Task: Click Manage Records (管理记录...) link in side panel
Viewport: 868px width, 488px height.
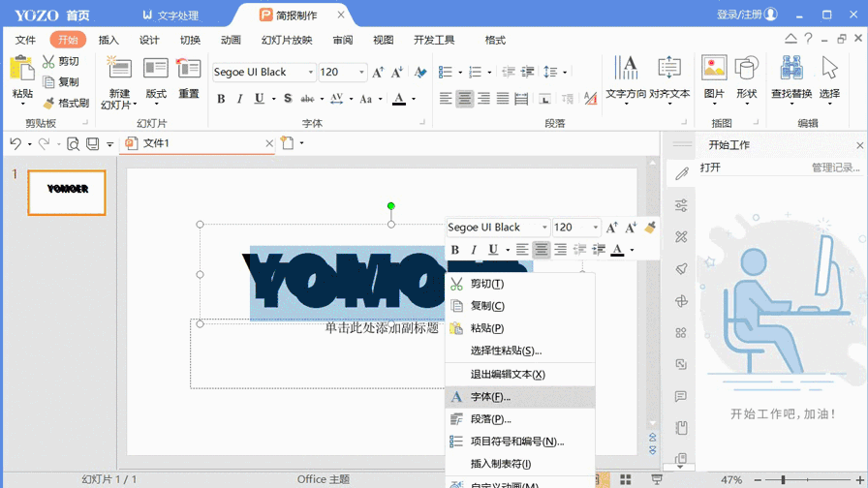Action: coord(835,168)
